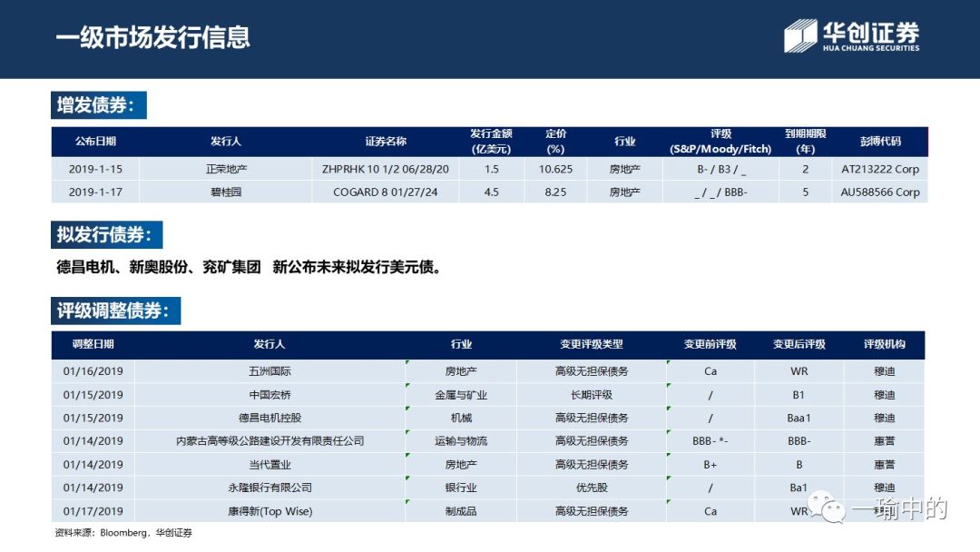This screenshot has width=980, height=552.
Task: Click the 增发债券 section heading
Action: point(99,105)
